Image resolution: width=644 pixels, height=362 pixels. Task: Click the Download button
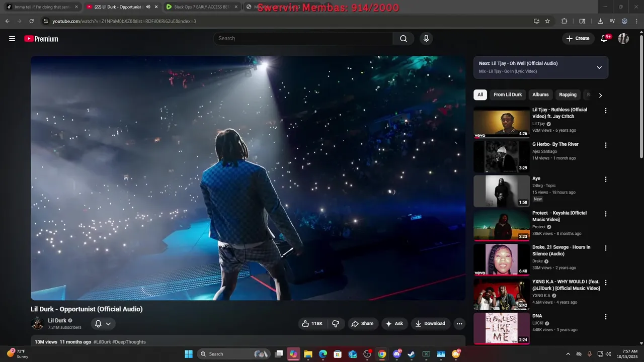coord(430,324)
